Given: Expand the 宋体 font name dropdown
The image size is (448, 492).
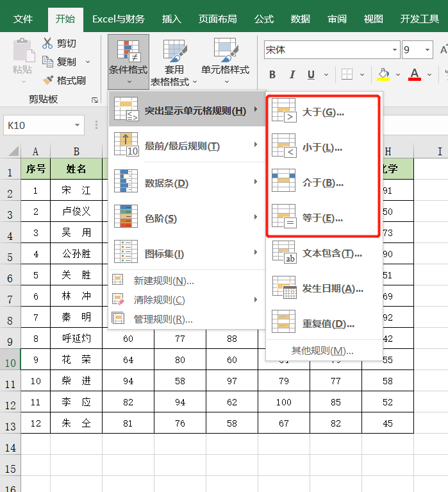Looking at the screenshot, I should tap(394, 49).
